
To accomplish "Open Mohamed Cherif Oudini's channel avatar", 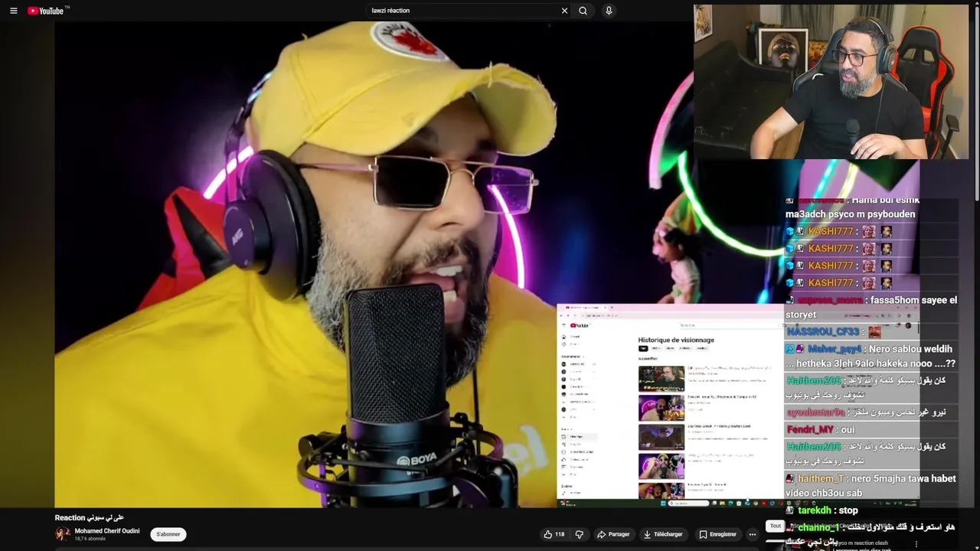I will [x=62, y=534].
